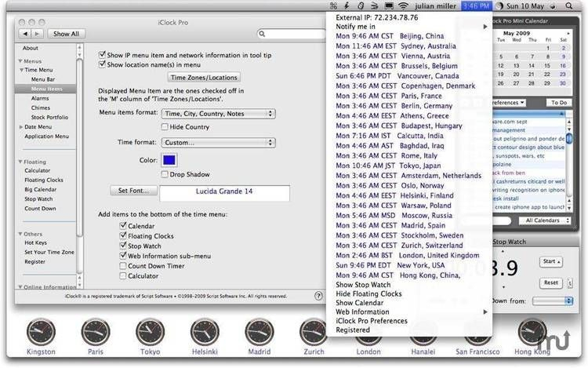
Task: Uncheck Stop Watch checkbox
Action: [122, 246]
